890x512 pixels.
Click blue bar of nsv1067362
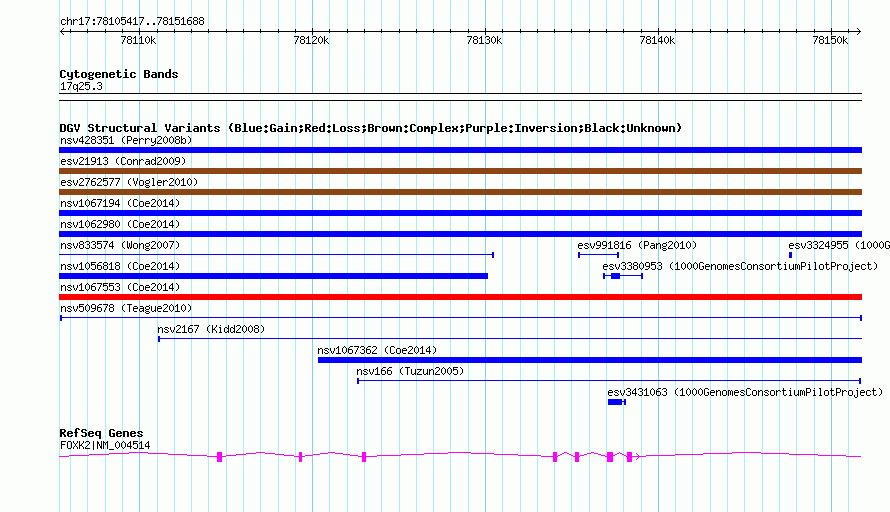(x=590, y=360)
